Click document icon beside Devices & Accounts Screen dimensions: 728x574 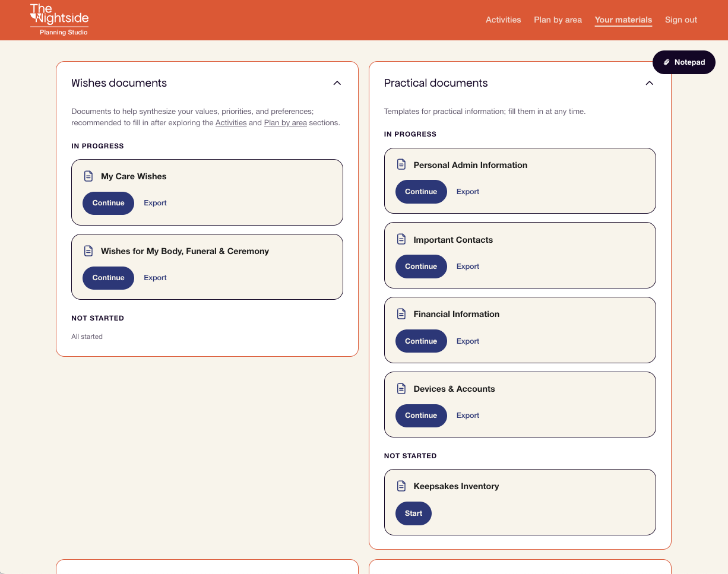pyautogui.click(x=401, y=389)
